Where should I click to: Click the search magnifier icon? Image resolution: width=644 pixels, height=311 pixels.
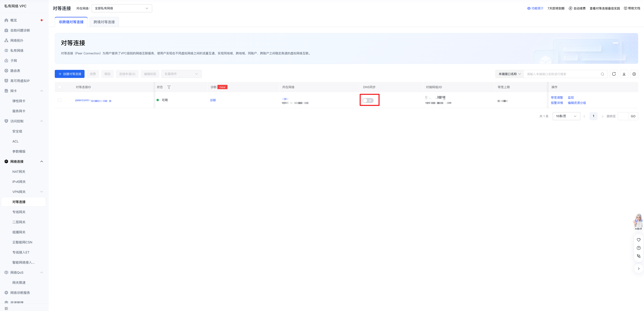pyautogui.click(x=602, y=74)
